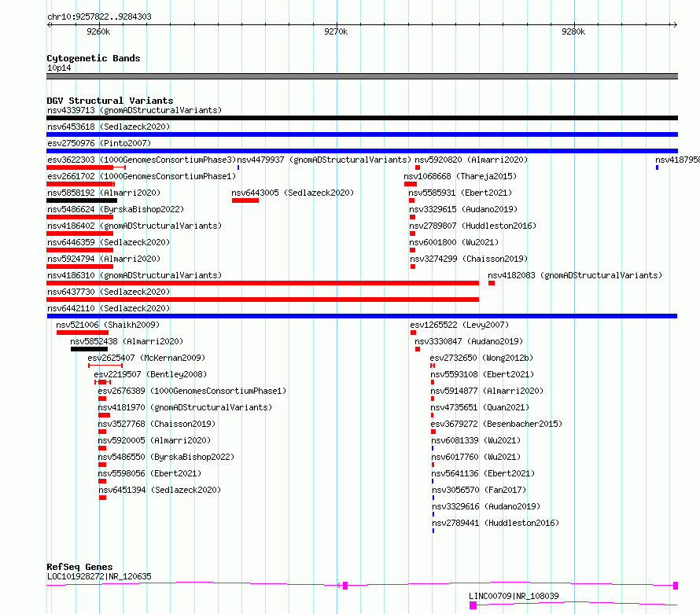Open nsv3274299 (Chaisson2019) label

tap(469, 259)
